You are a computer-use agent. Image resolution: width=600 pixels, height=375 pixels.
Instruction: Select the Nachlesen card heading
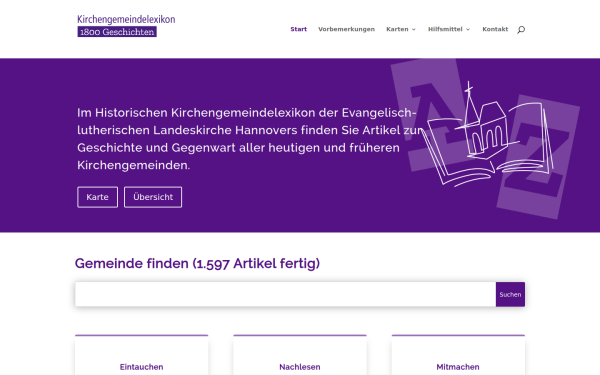[x=300, y=367]
